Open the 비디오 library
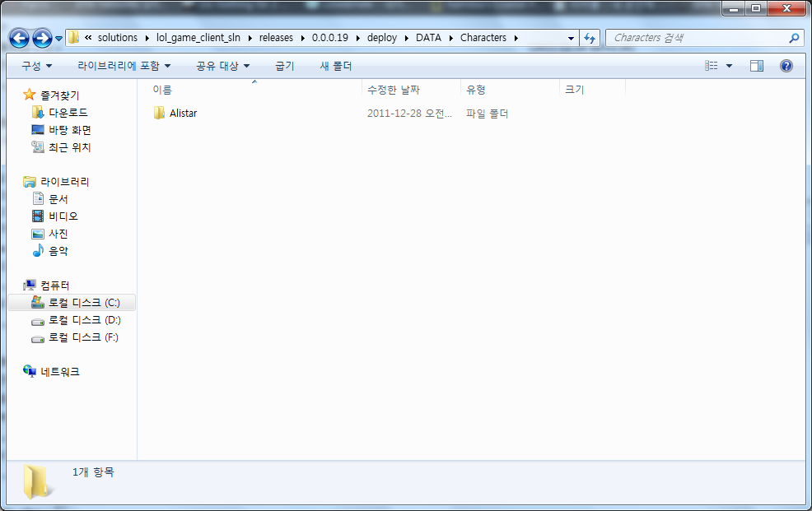This screenshot has height=511, width=812. pos(63,216)
